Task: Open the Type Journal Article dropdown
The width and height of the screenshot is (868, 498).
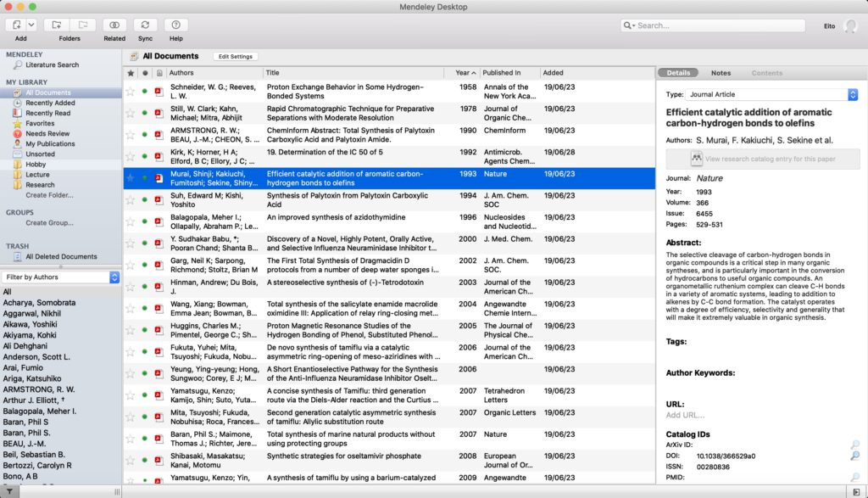Action: [x=771, y=95]
